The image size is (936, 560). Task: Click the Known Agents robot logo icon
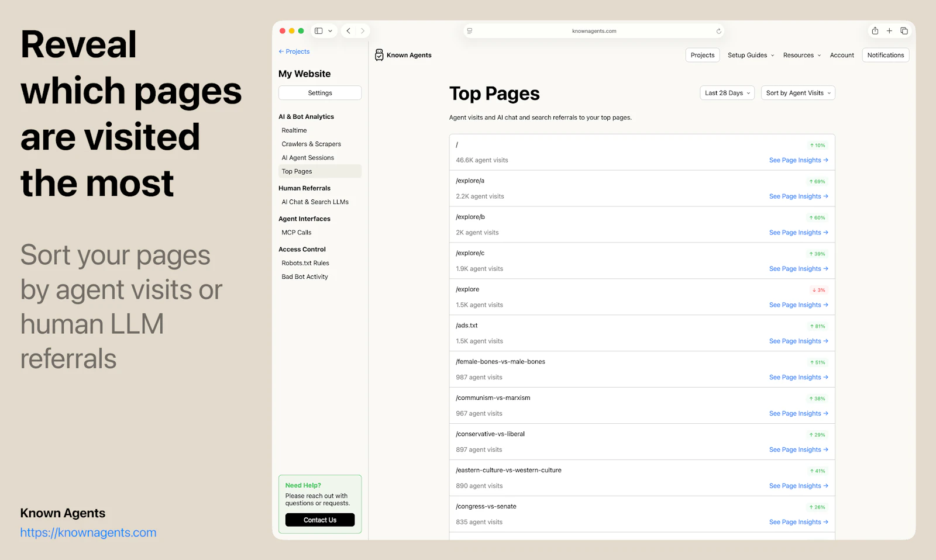(x=379, y=55)
